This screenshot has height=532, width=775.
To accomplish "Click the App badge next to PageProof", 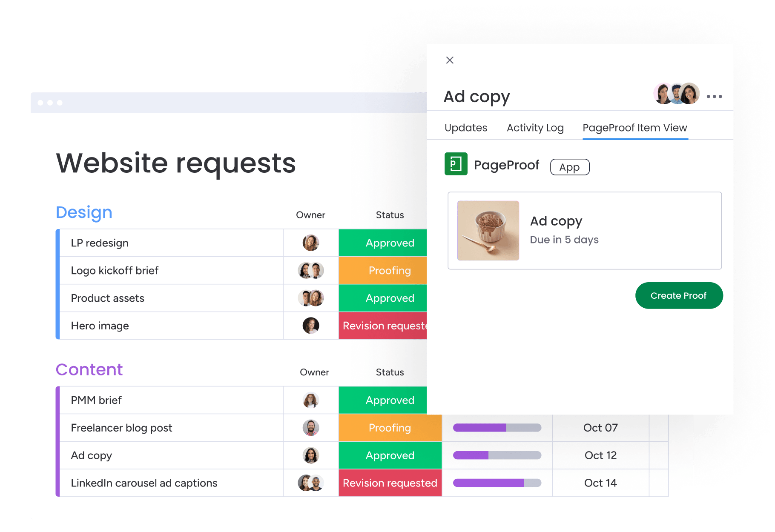I will pos(569,167).
